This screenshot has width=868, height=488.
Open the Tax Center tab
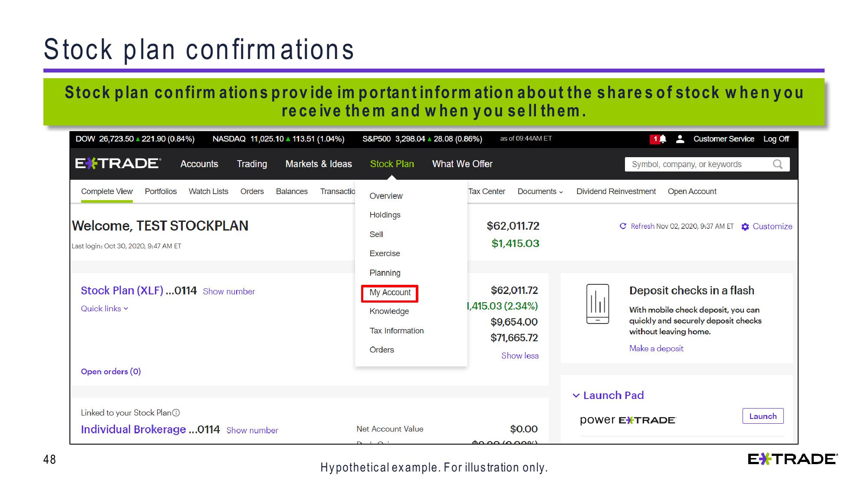(x=487, y=191)
